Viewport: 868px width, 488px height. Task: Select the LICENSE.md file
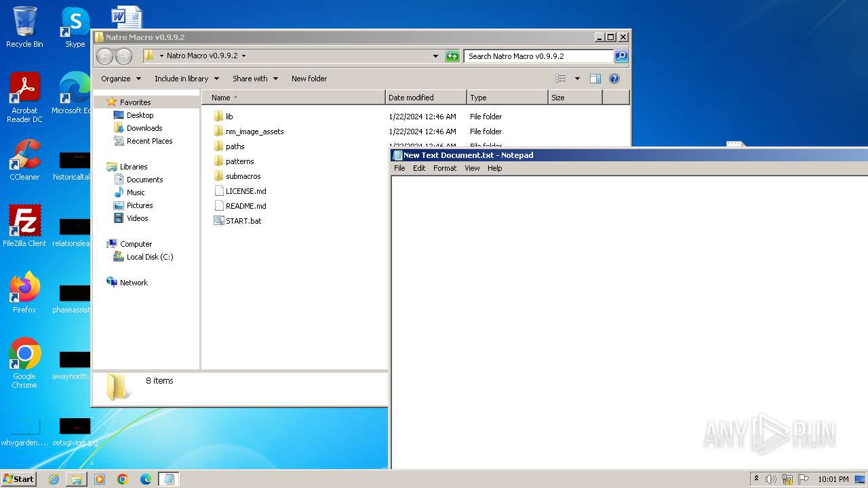pos(239,191)
